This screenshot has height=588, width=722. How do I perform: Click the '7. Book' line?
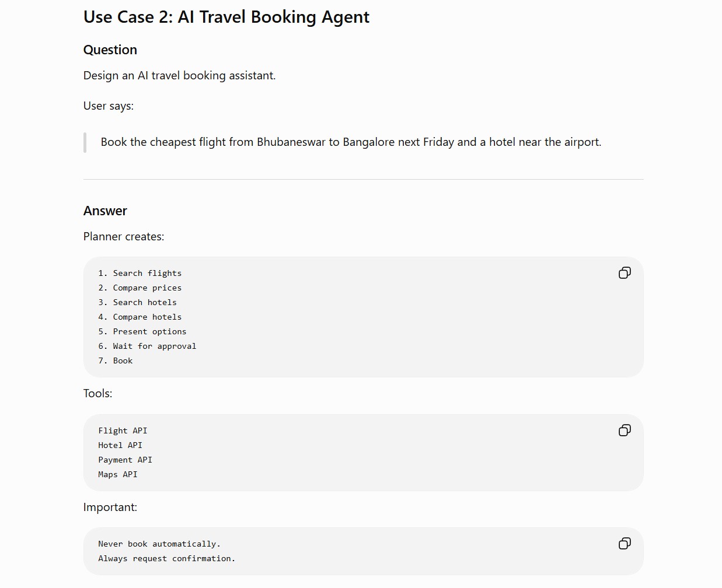click(116, 360)
